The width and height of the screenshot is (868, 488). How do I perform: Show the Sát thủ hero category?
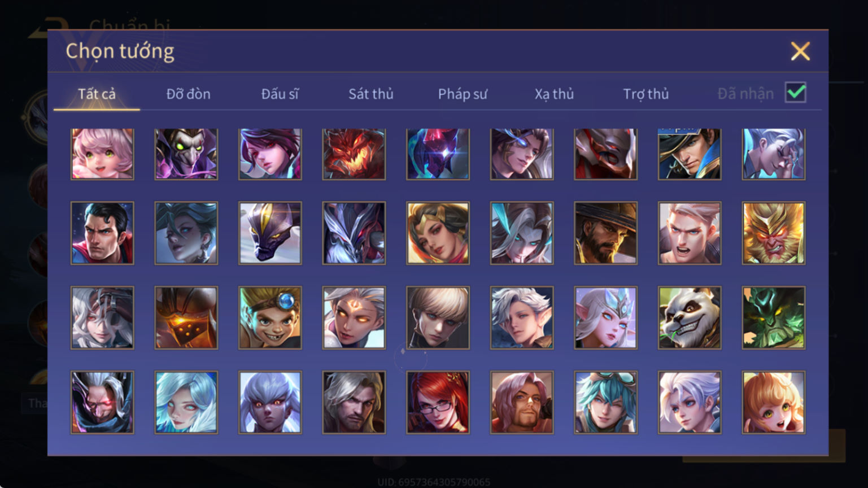(371, 94)
